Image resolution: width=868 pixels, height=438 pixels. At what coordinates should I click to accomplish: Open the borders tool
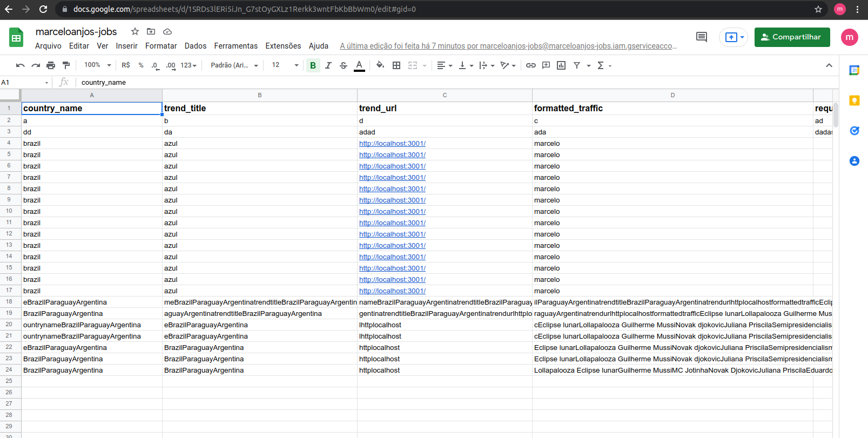tap(396, 65)
